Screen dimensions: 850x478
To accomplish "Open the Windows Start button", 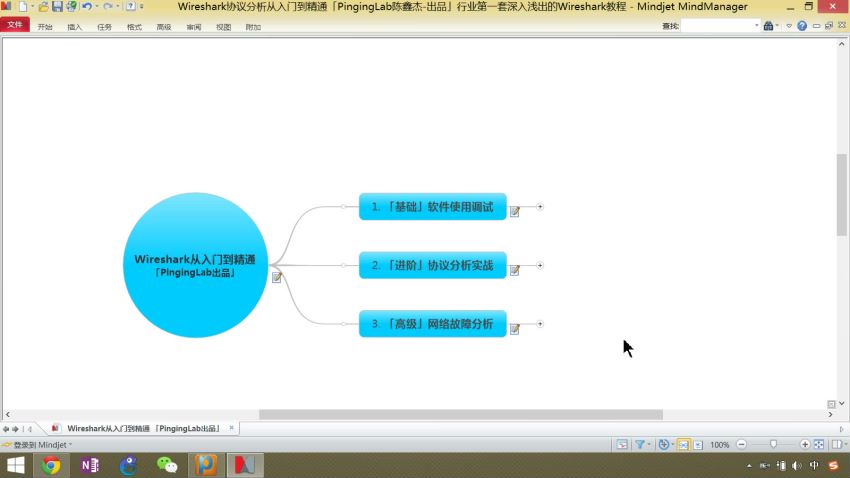I will (16, 465).
